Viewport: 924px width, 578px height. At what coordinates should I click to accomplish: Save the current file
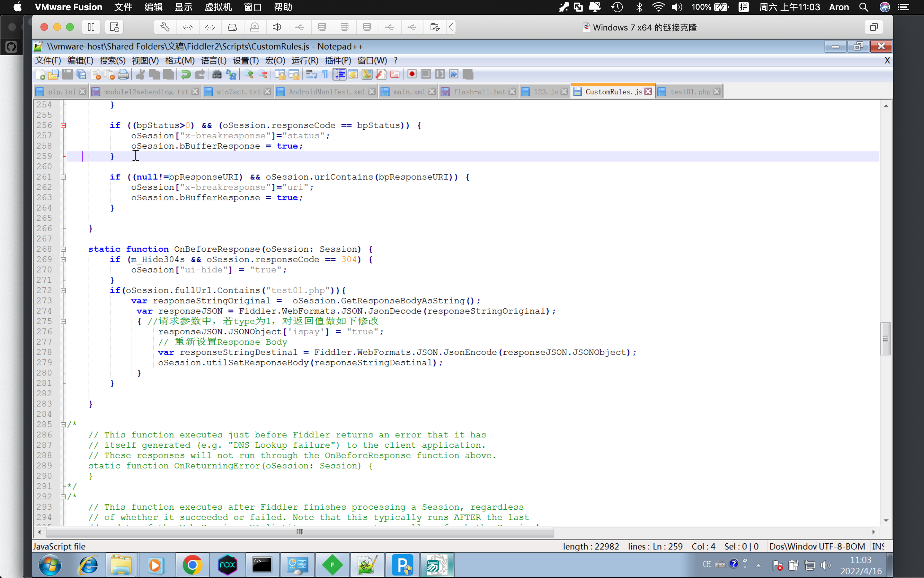pos(67,74)
